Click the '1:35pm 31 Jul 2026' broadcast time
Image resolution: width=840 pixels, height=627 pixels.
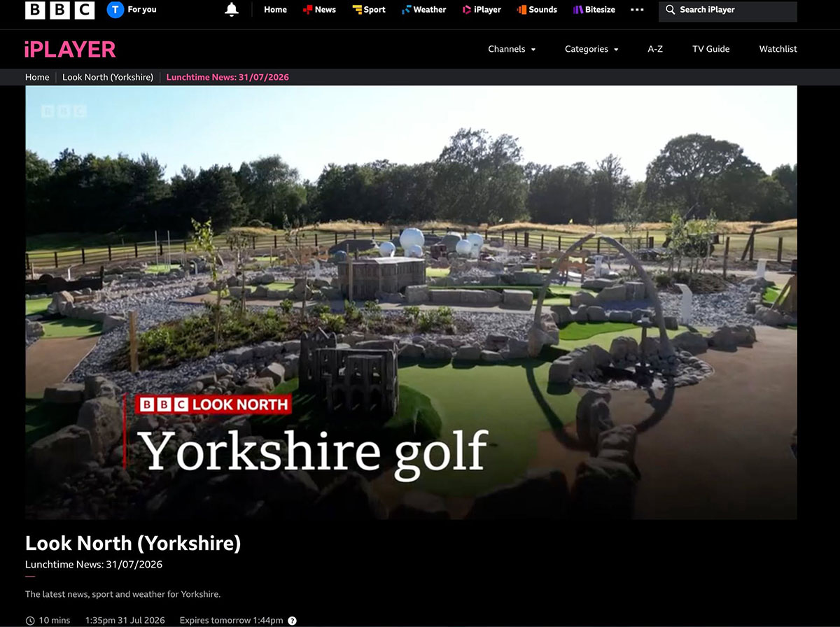[x=125, y=621]
